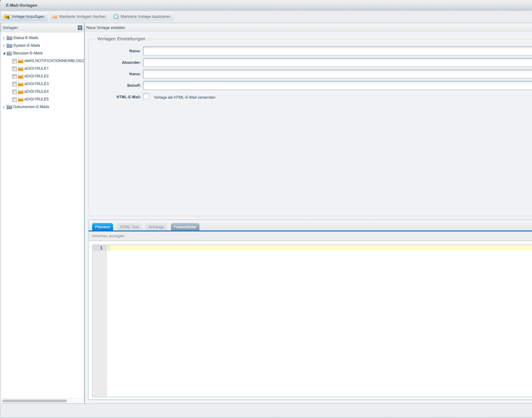This screenshot has width=532, height=418.
Task: Click envelope icon of sDIGI1RULE1
Action: tap(20, 69)
